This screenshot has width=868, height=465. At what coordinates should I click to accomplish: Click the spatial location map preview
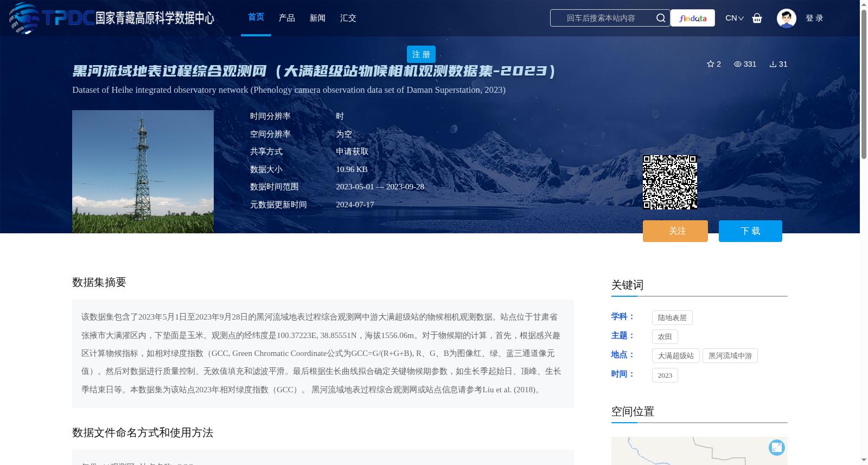pos(699,451)
